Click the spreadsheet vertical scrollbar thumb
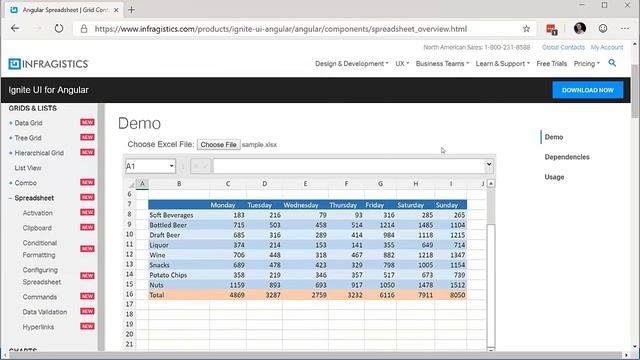The image size is (640, 360). (x=491, y=284)
